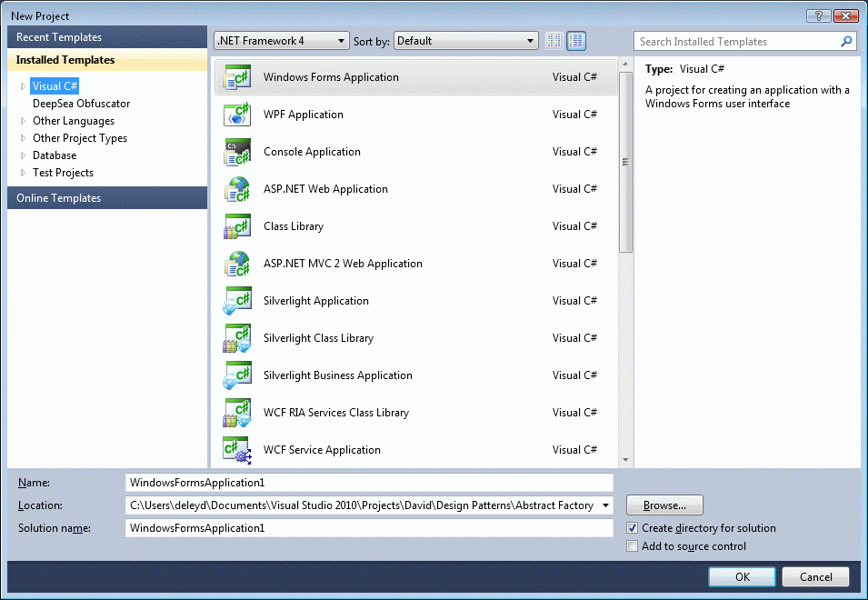Screen dimensions: 868x600
Task: Pick the Silverlight Business Application icon
Action: point(237,375)
